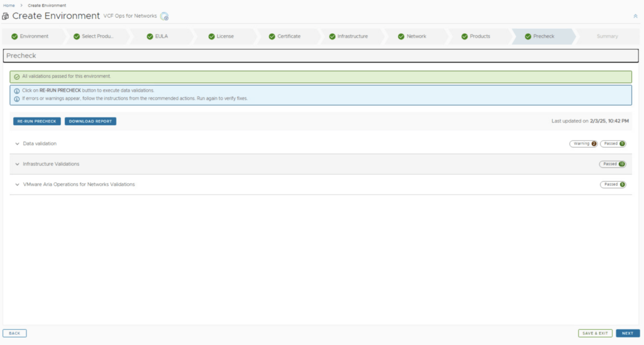
Task: Open the Network wizard step
Action: [416, 36]
